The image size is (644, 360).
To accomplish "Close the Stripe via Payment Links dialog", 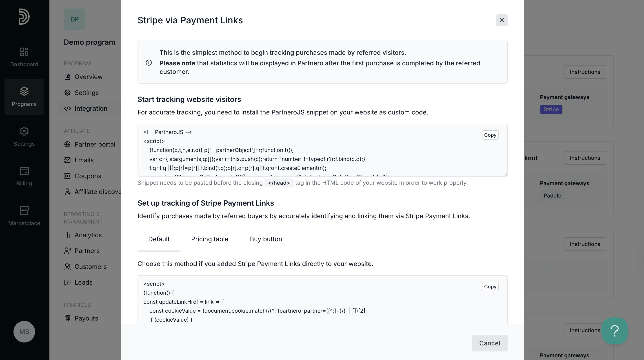I will 502,20.
